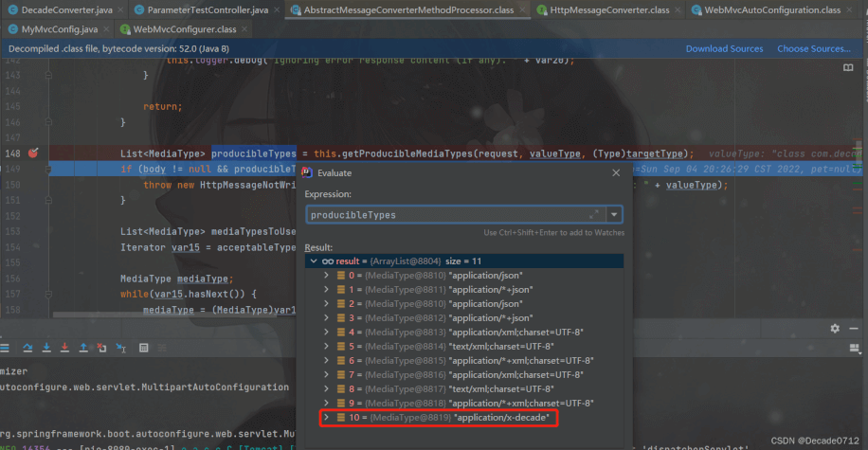The image size is (868, 450).
Task: Click the blue Step Into debugger icon
Action: point(46,348)
